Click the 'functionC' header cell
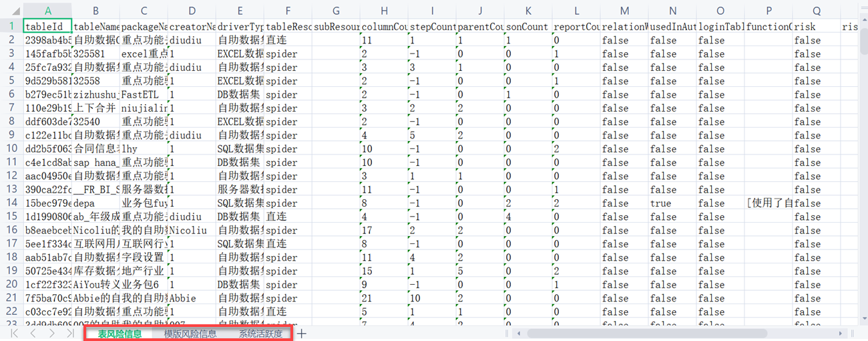 click(769, 26)
